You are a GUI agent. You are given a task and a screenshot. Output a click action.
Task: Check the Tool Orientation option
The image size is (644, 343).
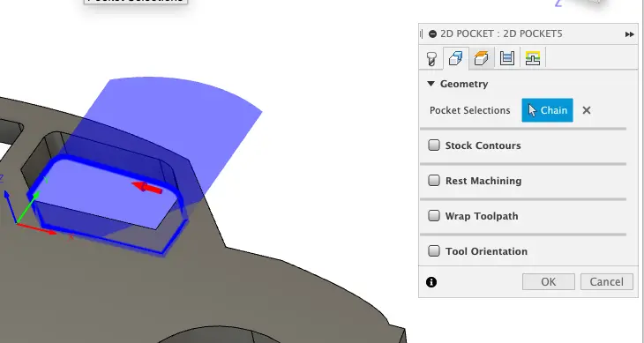click(434, 250)
